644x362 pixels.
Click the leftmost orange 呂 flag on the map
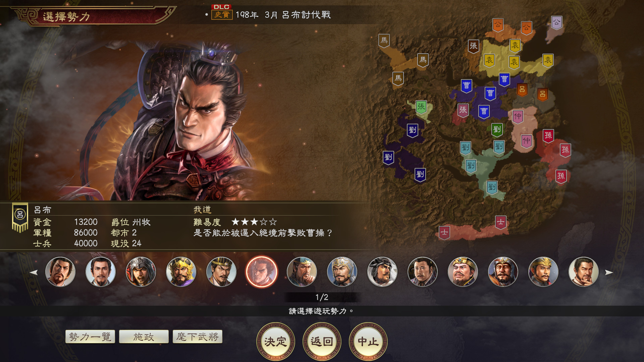click(x=522, y=89)
